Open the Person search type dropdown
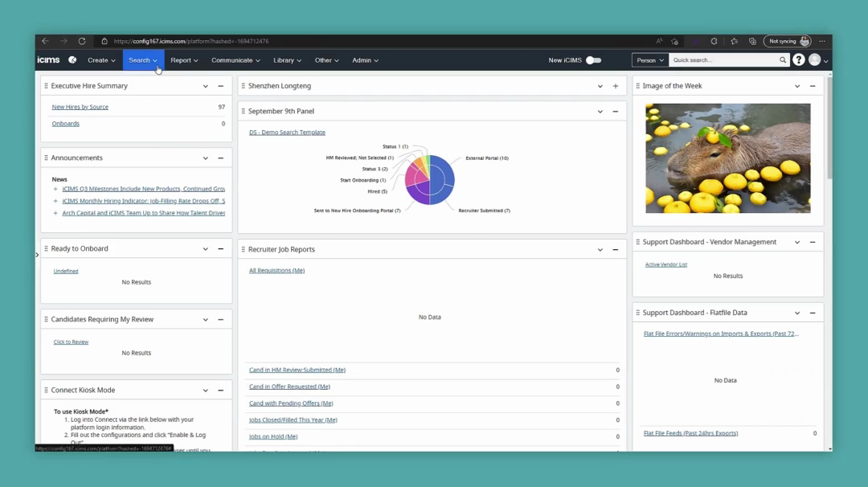The image size is (868, 487). [650, 59]
